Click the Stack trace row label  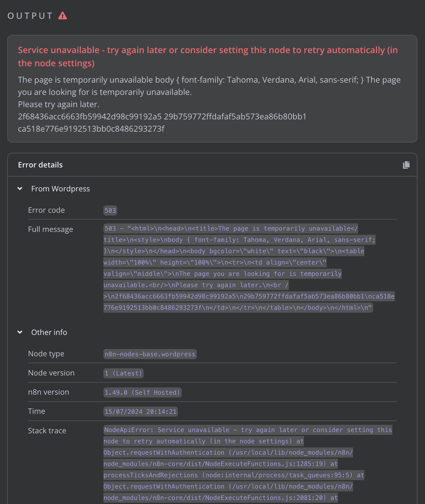pos(47,430)
